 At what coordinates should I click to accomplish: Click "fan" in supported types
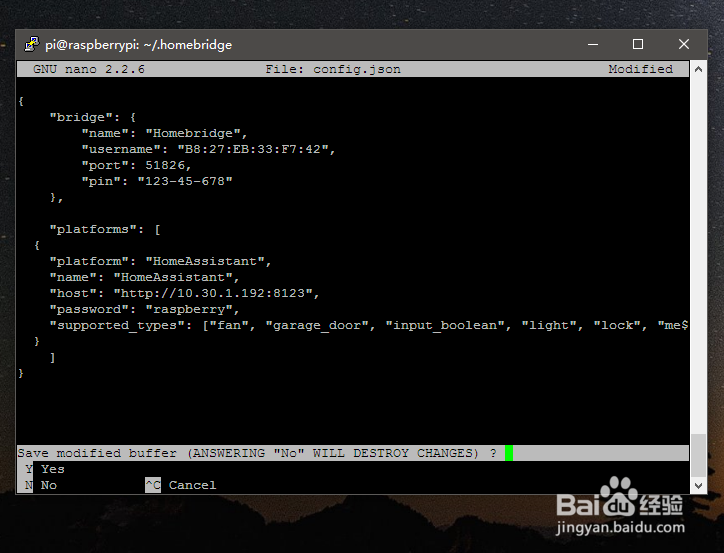tap(229, 325)
